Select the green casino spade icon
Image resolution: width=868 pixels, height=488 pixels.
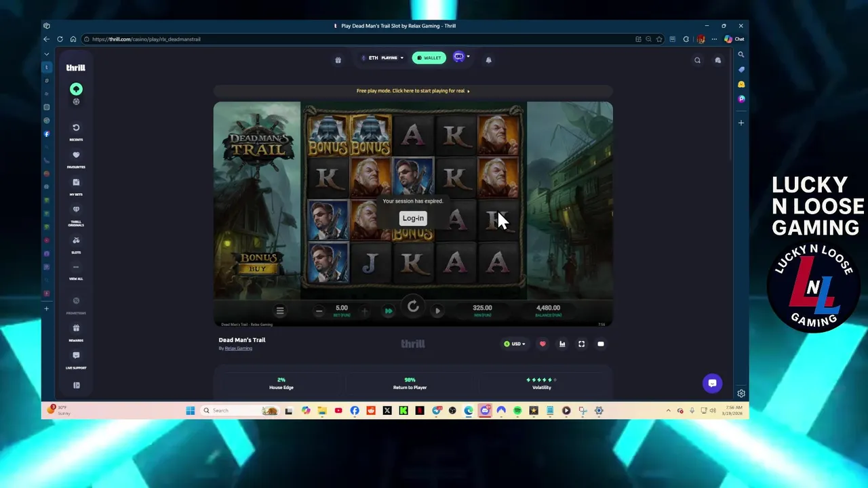coord(76,89)
